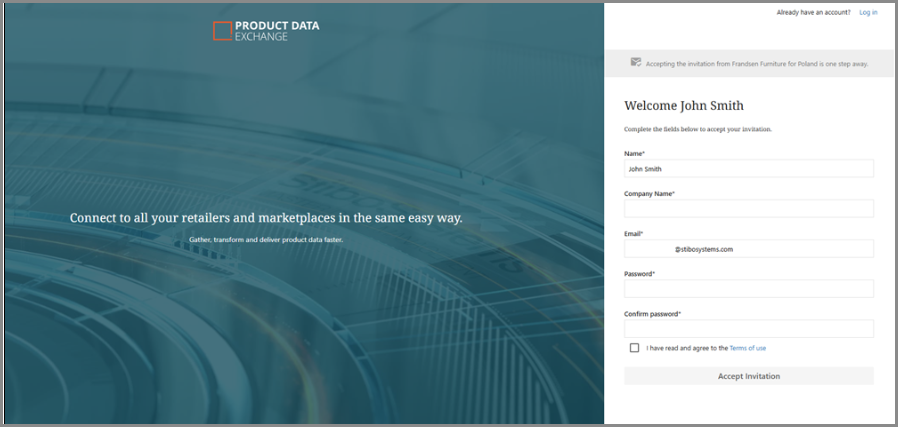Click the Frandsen Furniture invitation banner message

point(756,63)
